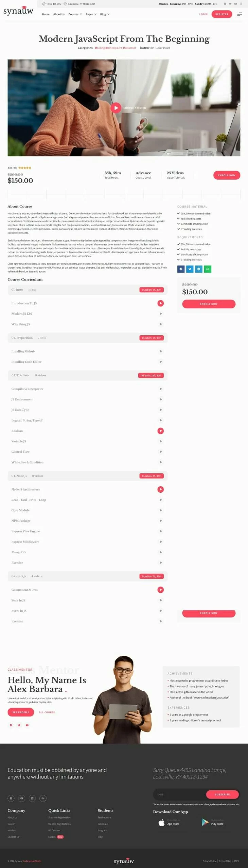Go to Home in the navigation bar

tap(46, 14)
